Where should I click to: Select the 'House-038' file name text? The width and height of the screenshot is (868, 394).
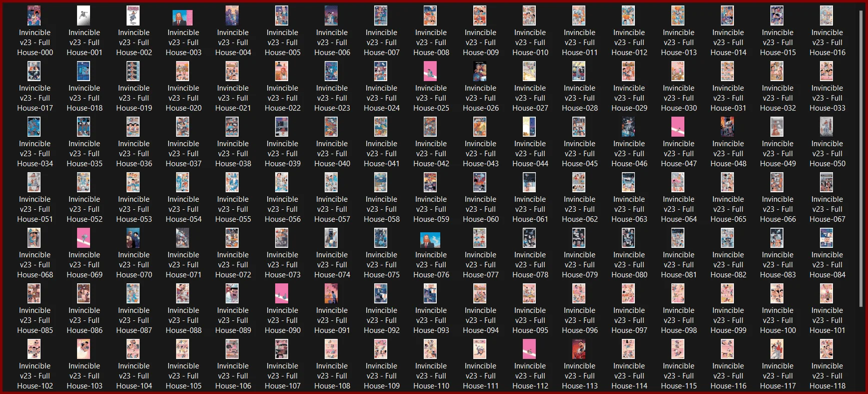[233, 164]
